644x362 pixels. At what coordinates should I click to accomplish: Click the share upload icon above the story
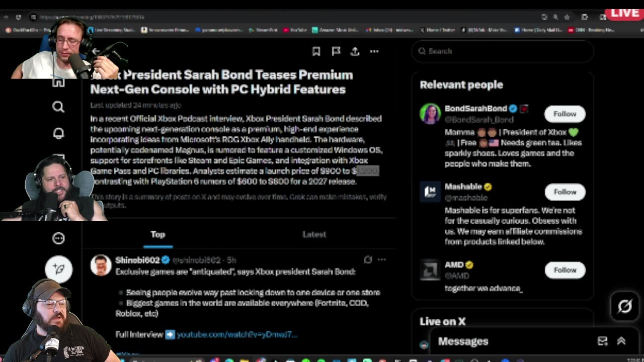pyautogui.click(x=355, y=51)
